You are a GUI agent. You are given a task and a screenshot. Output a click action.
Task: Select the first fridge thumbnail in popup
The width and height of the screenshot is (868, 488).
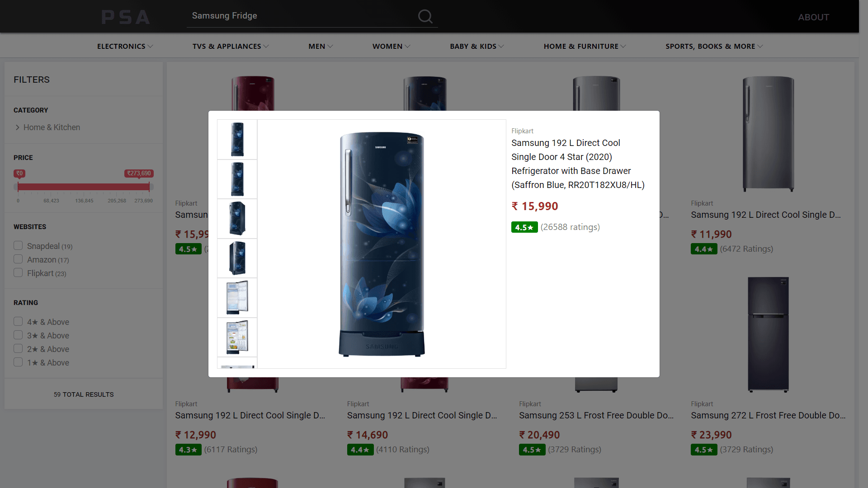point(237,140)
